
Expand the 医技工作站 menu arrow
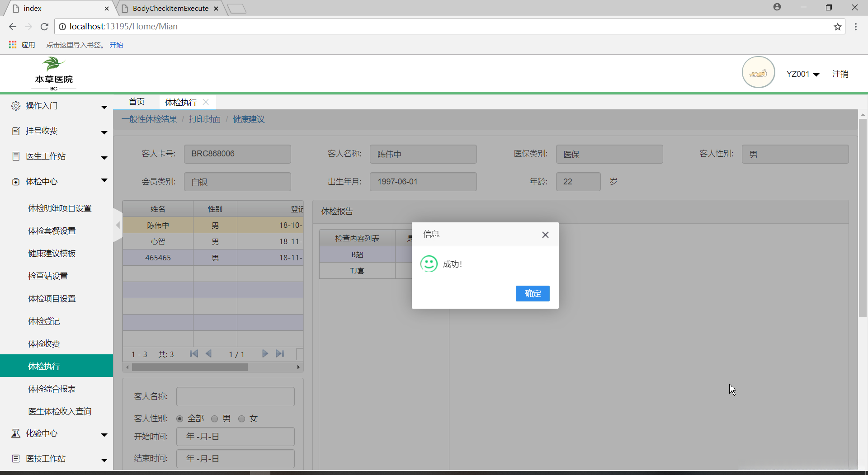(x=104, y=460)
